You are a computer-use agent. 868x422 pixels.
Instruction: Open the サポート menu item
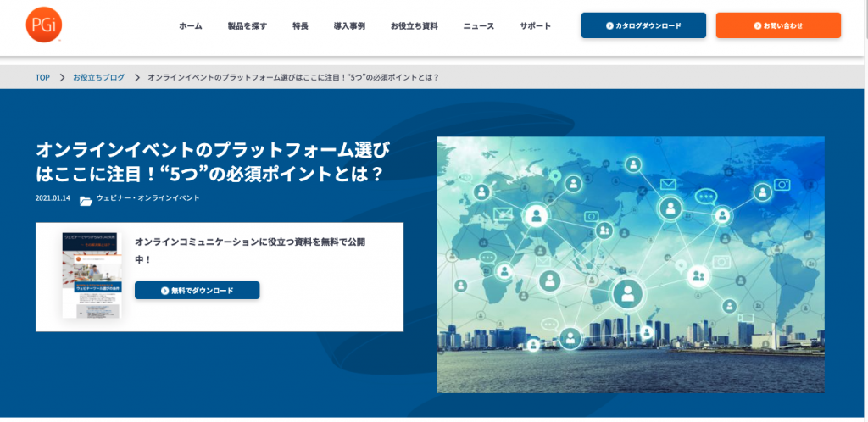(x=536, y=26)
